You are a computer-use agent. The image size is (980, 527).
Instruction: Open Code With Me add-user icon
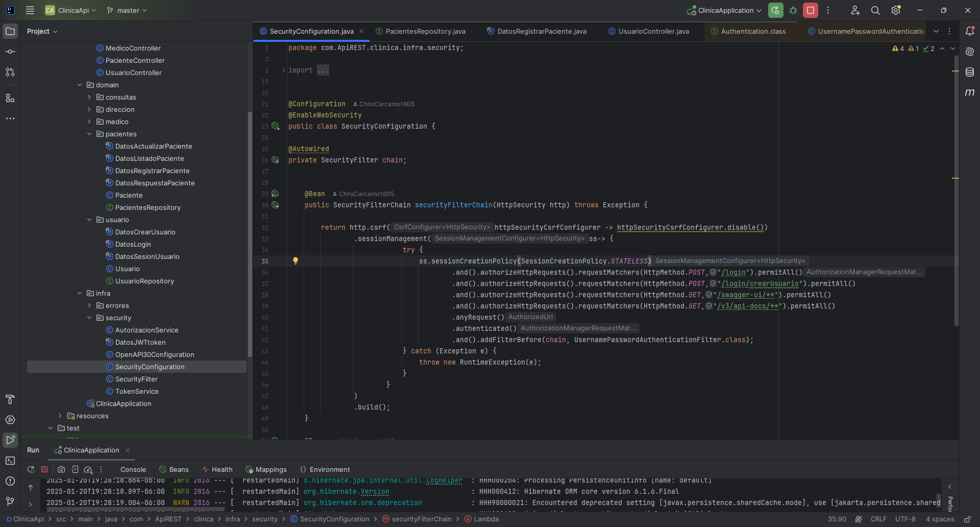855,10
